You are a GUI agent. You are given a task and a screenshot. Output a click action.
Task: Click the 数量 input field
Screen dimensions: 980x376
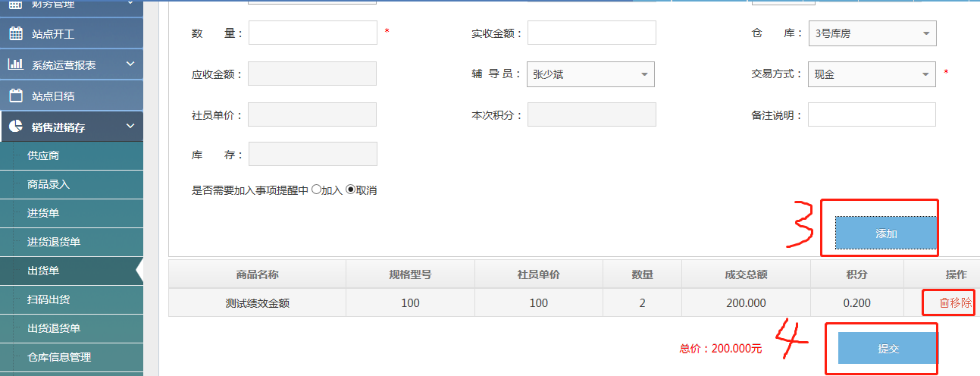[x=312, y=33]
